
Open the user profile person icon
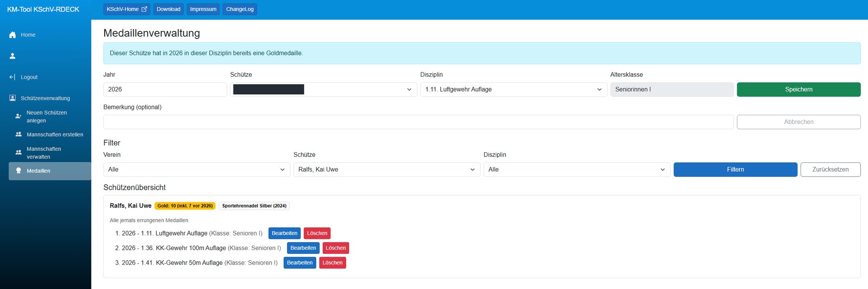point(13,56)
